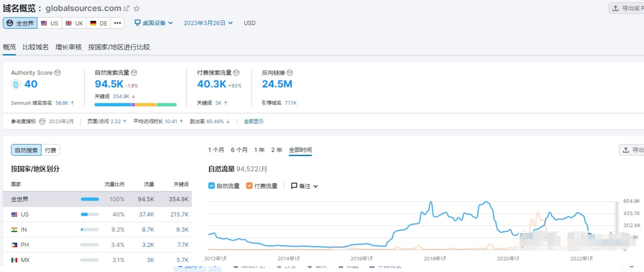Open the three-dots more countries button
The height and width of the screenshot is (272, 644).
(117, 23)
